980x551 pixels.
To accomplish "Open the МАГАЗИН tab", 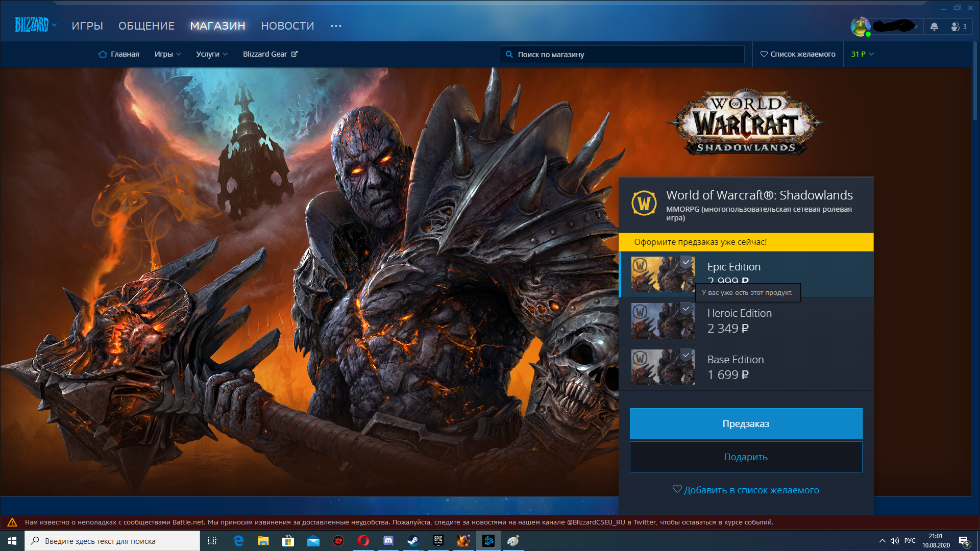I will 217,26.
